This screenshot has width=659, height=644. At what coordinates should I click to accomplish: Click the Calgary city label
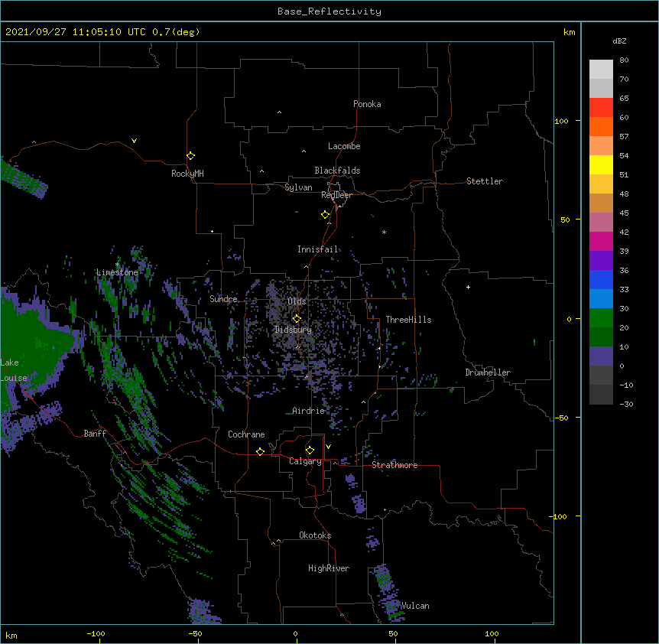click(305, 461)
